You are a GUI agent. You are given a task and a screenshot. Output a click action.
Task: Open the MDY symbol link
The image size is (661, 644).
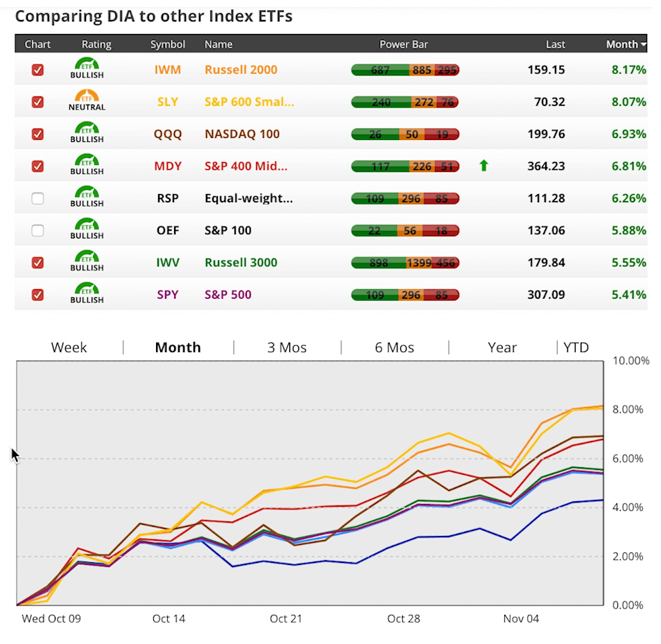[x=168, y=166]
